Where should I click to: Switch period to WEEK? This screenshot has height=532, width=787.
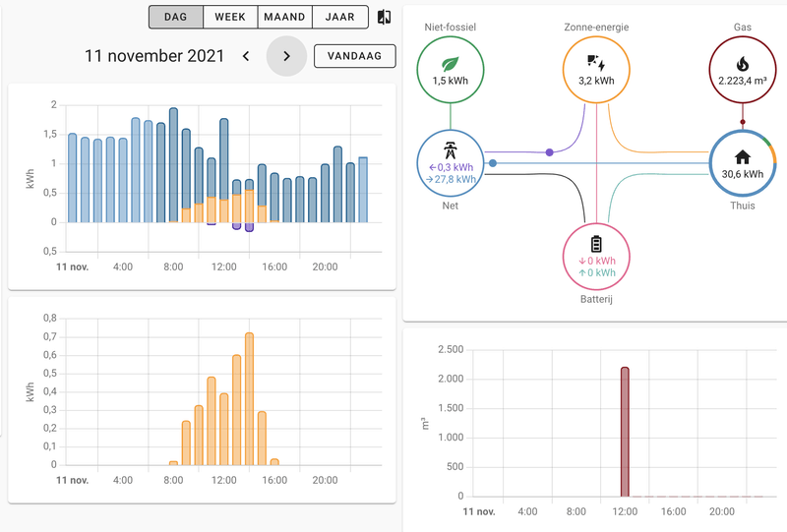(230, 17)
